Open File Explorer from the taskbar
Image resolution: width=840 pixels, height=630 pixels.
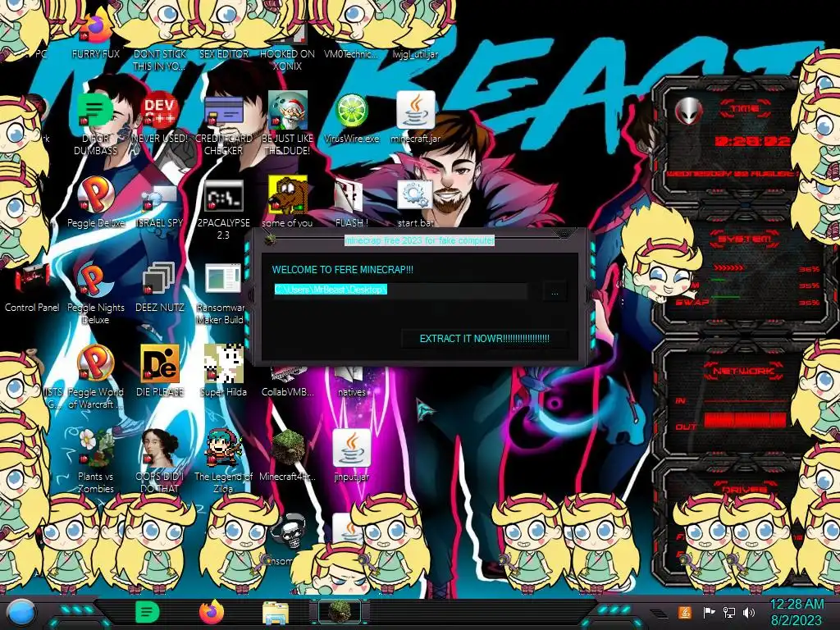point(276,613)
